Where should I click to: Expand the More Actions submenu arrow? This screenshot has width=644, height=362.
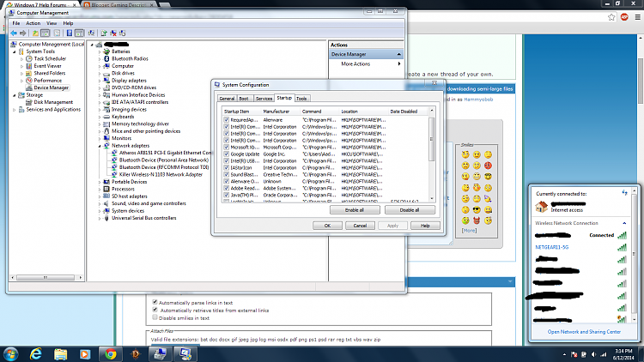click(x=398, y=64)
